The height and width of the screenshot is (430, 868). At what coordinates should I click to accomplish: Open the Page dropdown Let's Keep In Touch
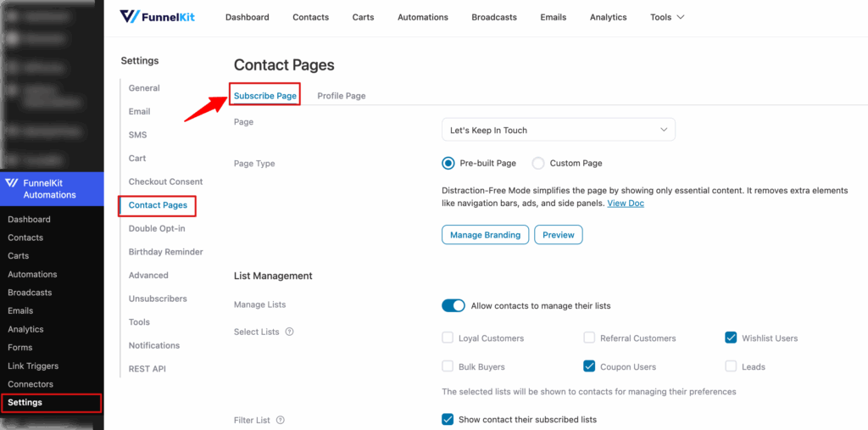(559, 131)
